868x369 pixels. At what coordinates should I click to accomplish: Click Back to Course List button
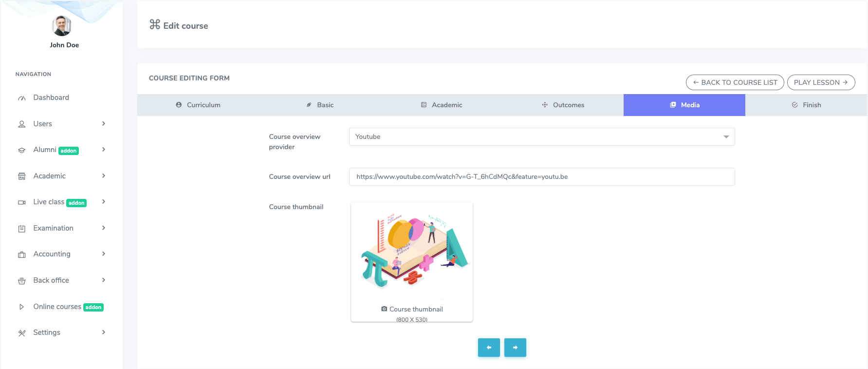click(735, 82)
